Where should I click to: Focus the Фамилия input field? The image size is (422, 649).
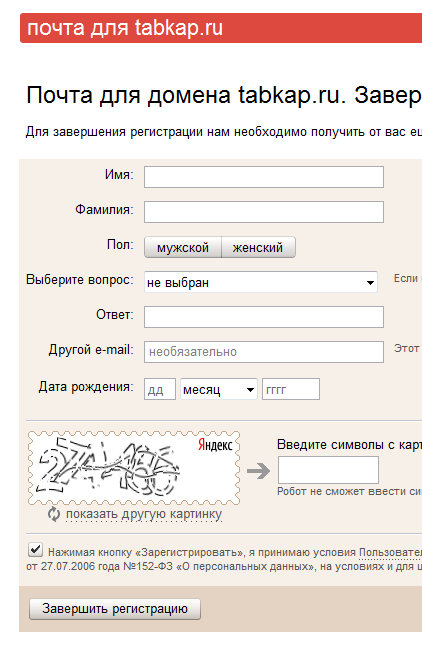coord(264,212)
